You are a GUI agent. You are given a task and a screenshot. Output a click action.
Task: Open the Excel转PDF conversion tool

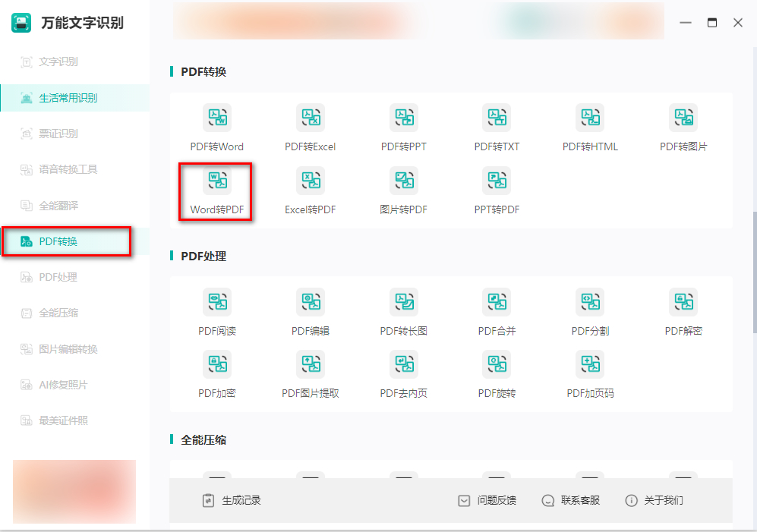tap(311, 190)
